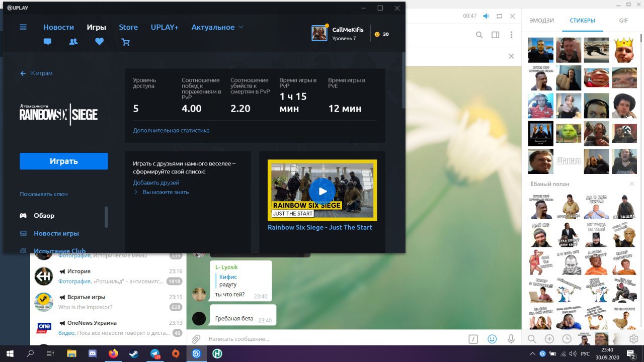
Task: Add sticker set with plus icon
Action: pos(549,339)
